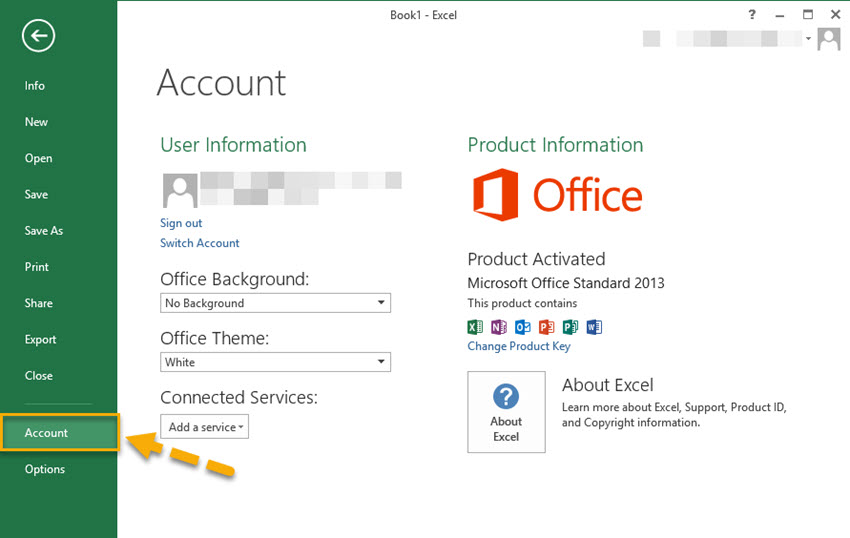Go back using the circular arrow button
This screenshot has height=538, width=850.
(38, 36)
